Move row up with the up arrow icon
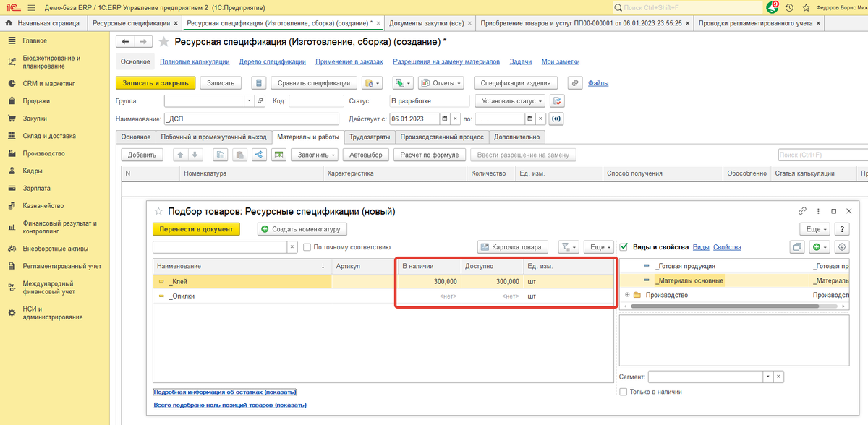 click(181, 155)
